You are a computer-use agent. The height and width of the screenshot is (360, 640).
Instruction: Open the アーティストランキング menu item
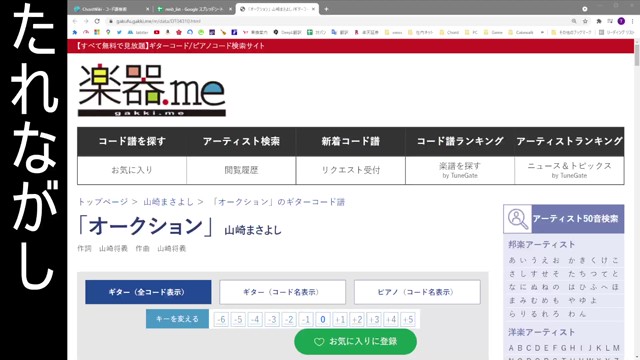click(569, 141)
